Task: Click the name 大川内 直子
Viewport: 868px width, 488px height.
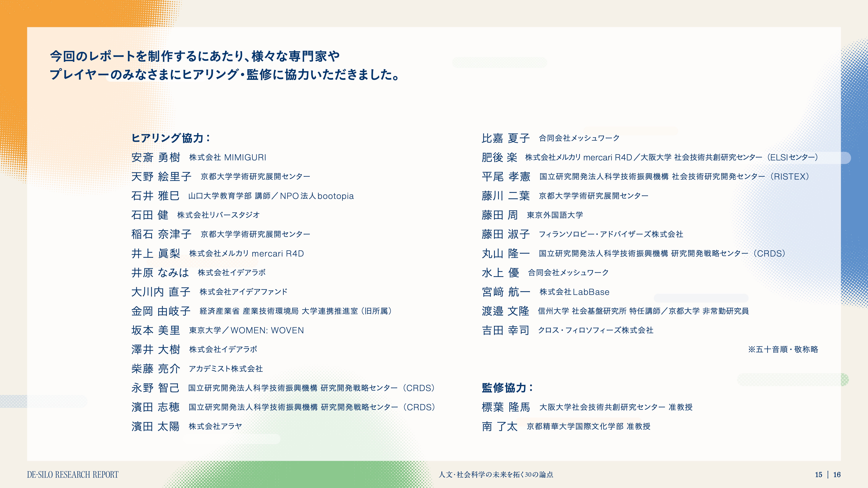Action: click(161, 292)
